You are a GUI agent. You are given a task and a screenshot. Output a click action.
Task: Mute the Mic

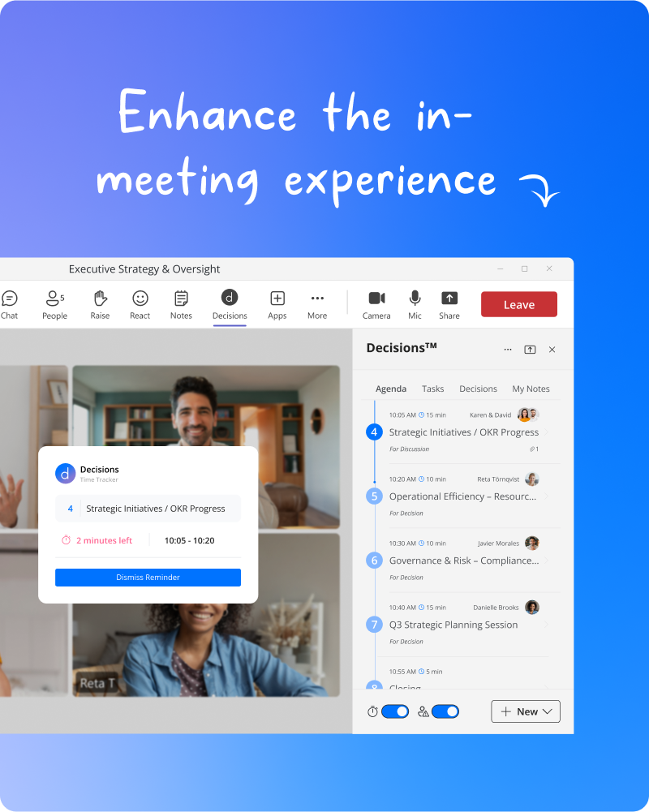coord(415,304)
